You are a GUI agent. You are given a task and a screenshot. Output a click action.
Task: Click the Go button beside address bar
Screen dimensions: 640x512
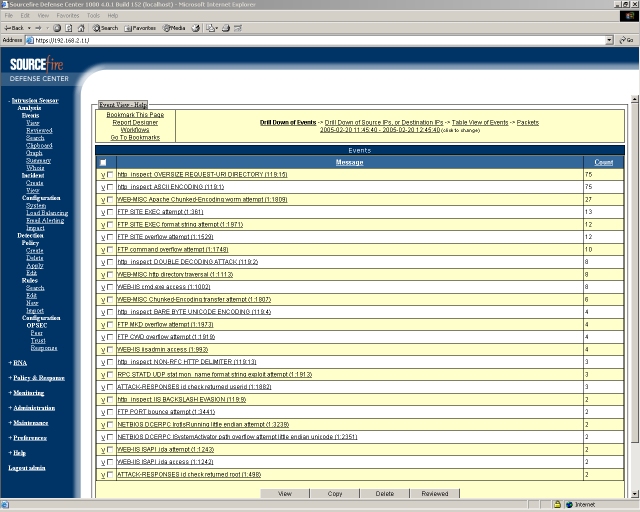(627, 40)
